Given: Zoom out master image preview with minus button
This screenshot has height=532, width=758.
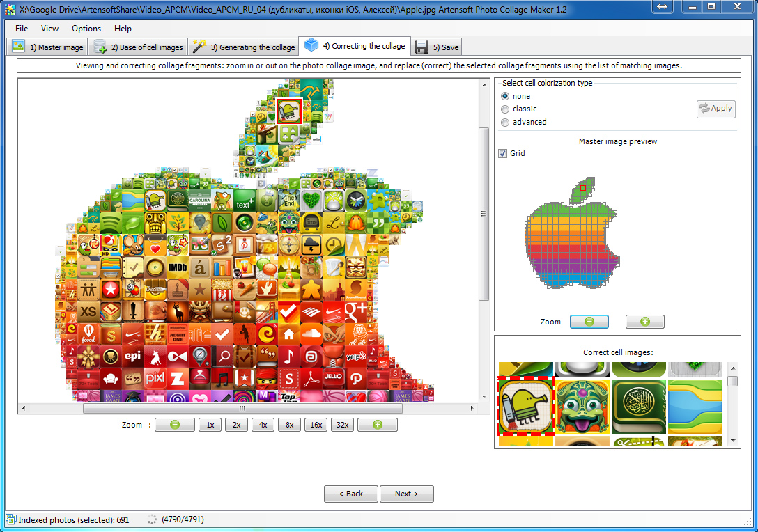Looking at the screenshot, I should point(589,321).
